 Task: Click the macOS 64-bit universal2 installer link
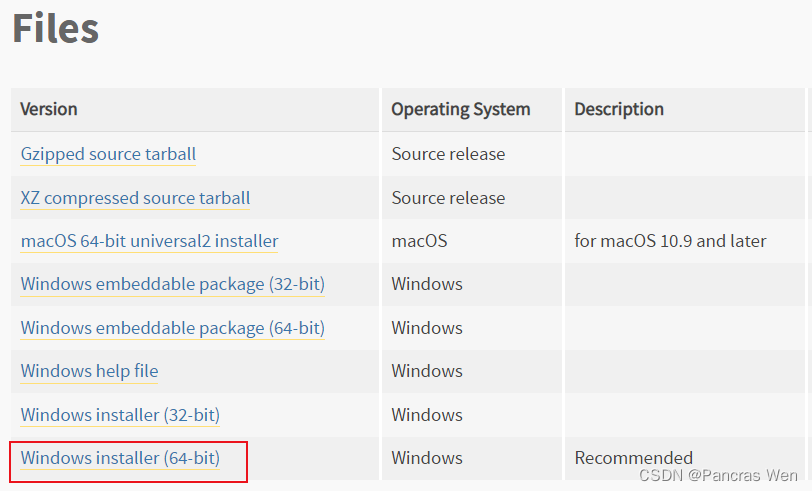pyautogui.click(x=149, y=241)
